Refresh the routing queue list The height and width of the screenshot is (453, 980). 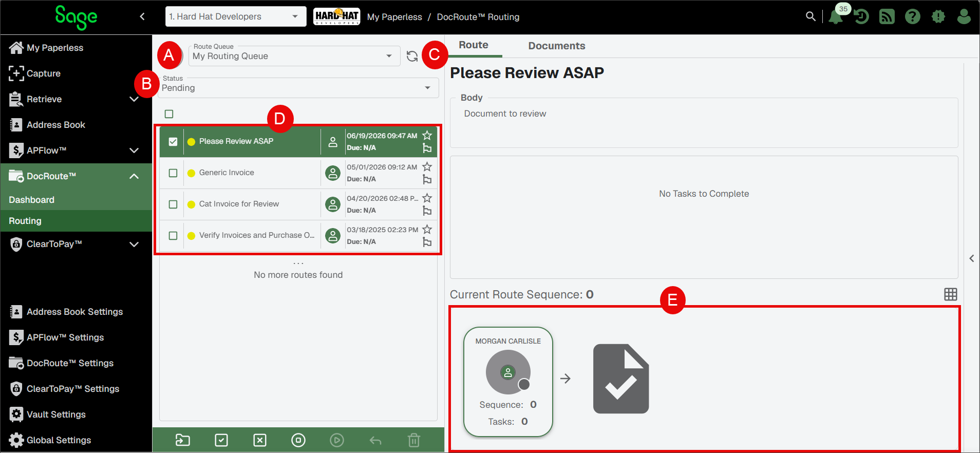(x=412, y=56)
